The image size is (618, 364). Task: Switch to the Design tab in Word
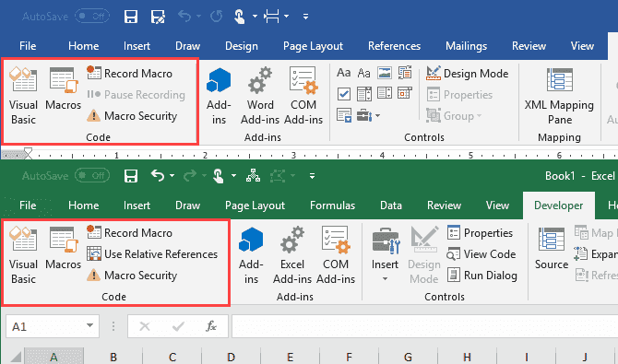coord(242,46)
